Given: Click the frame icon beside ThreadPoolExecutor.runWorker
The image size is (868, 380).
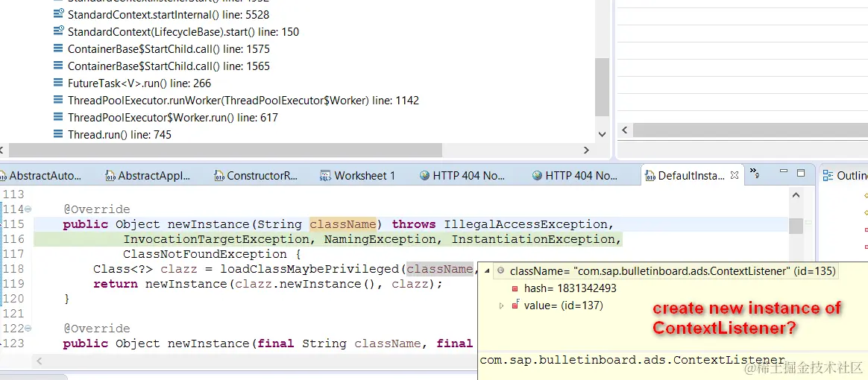Looking at the screenshot, I should click(x=58, y=100).
